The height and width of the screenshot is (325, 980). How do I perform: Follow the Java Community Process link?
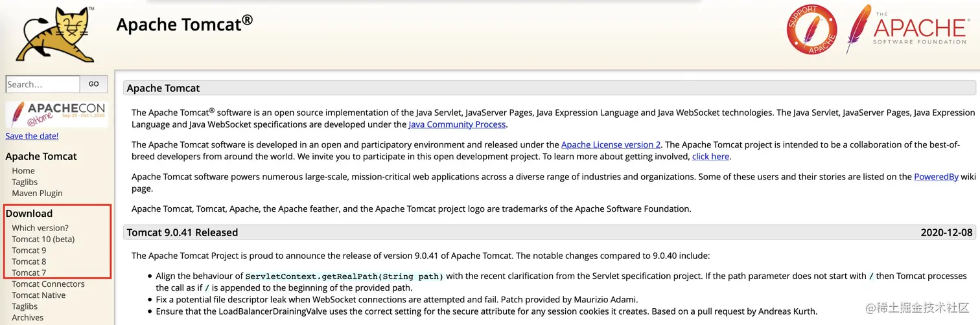click(x=457, y=124)
